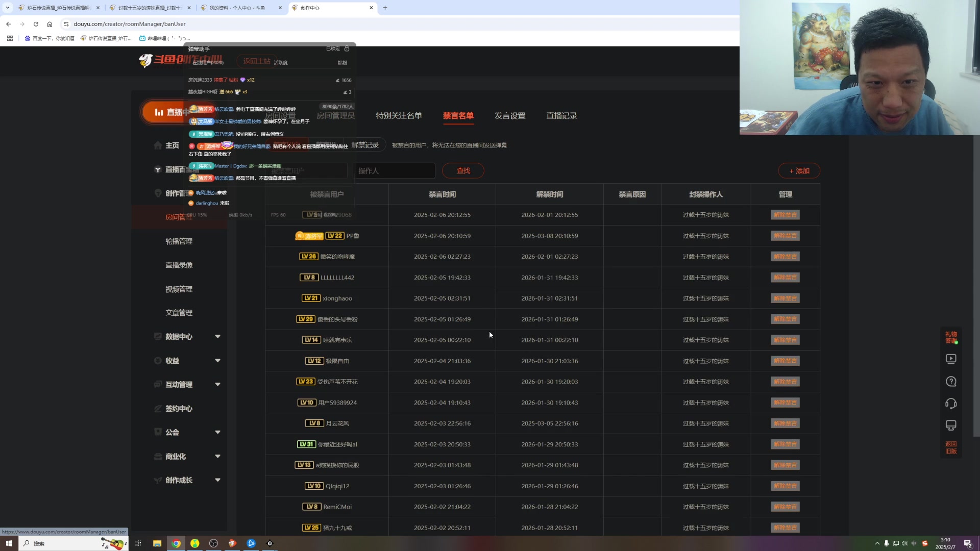This screenshot has height=551, width=980.
Task: Go to browser home page
Action: (50, 24)
